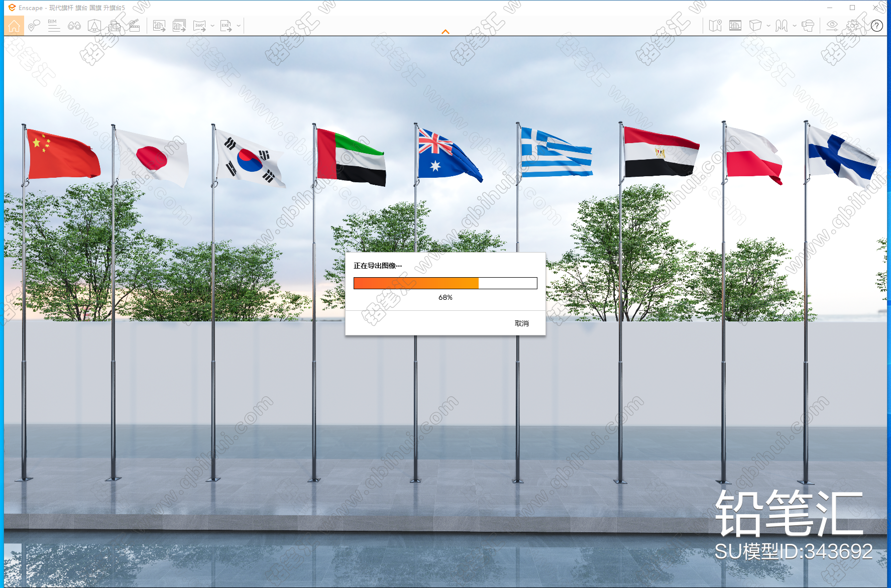Image resolution: width=891 pixels, height=588 pixels.
Task: Open the Help question mark icon
Action: coord(877,26)
